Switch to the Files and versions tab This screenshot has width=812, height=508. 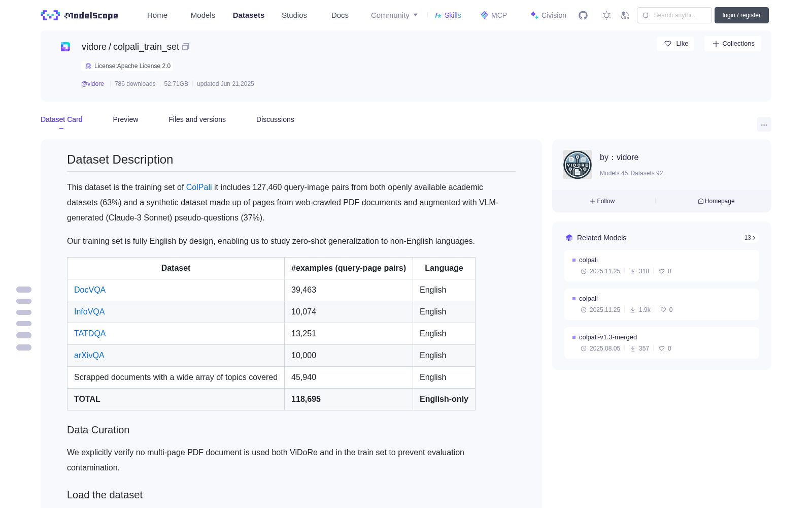pos(197,119)
